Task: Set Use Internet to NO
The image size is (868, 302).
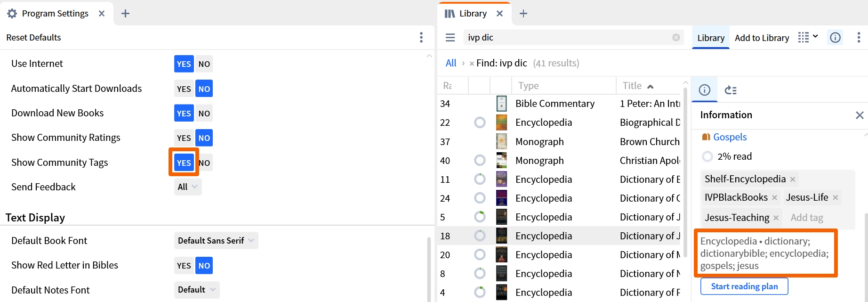Action: coord(204,64)
